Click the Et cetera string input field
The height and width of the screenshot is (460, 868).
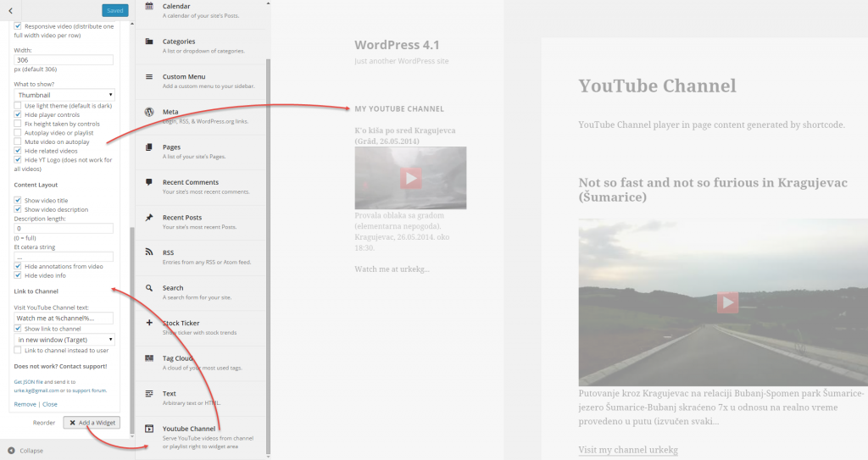(64, 257)
